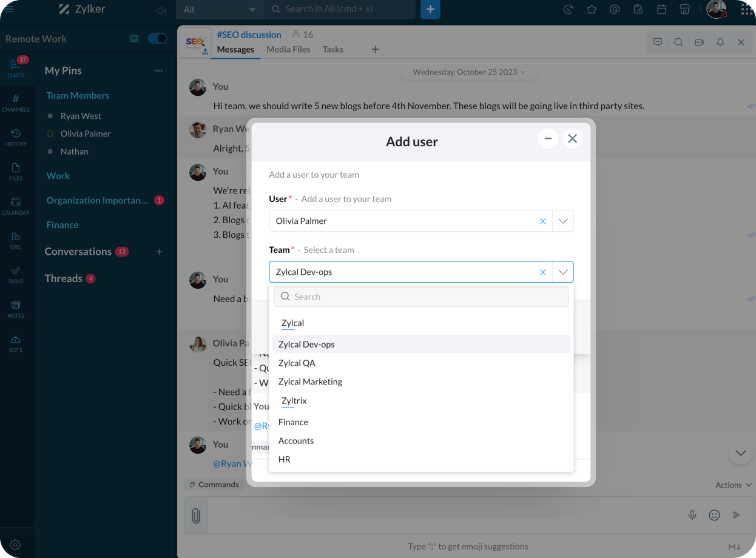Viewport: 756px width, 558px height.
Task: Pick HR from the team list
Action: click(x=421, y=460)
